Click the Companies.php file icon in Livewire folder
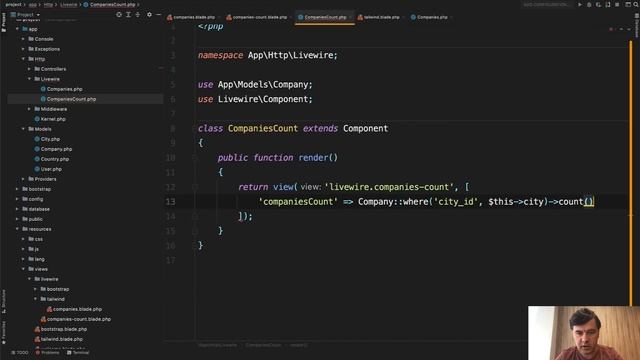Viewport: 640px width, 360px height. (x=43, y=89)
